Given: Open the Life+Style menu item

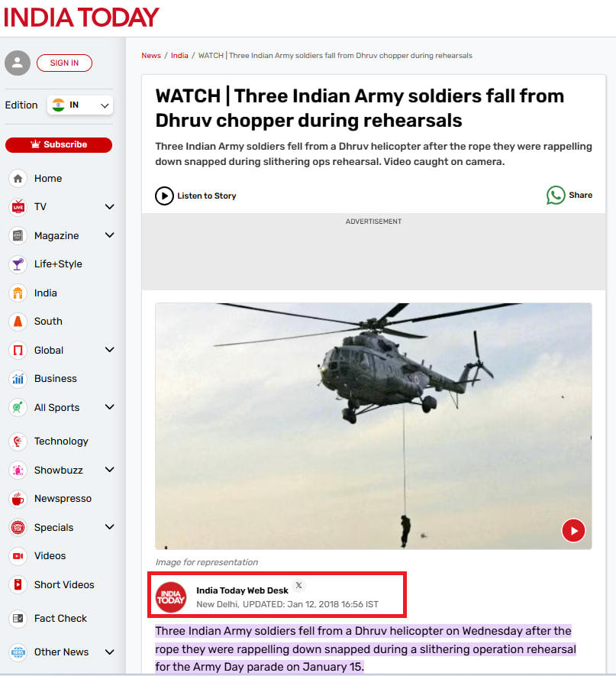Looking at the screenshot, I should click(x=58, y=264).
